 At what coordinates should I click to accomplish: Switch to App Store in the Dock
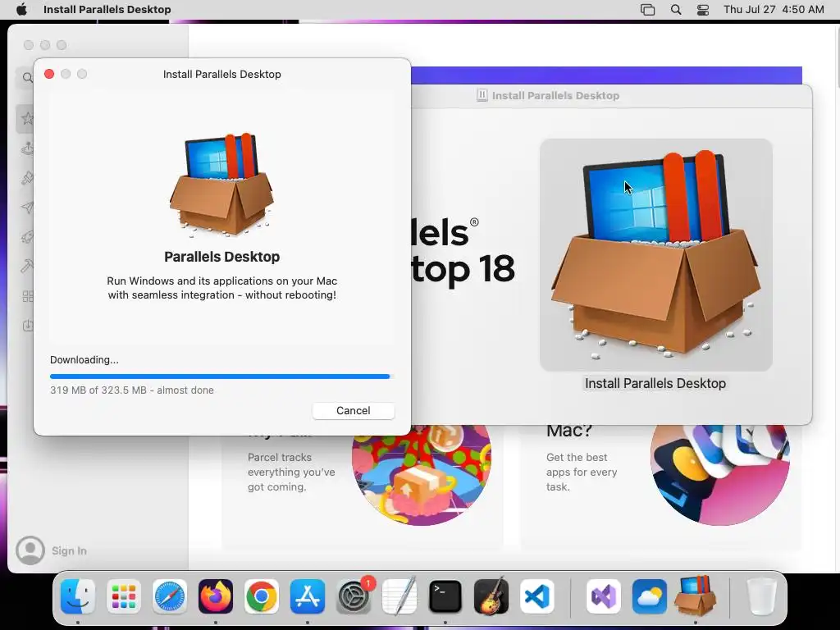pos(308,596)
